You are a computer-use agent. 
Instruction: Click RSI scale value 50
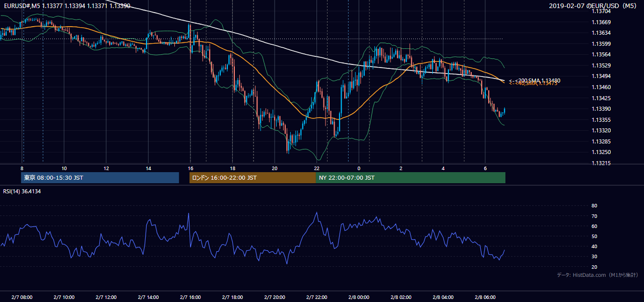coord(595,236)
